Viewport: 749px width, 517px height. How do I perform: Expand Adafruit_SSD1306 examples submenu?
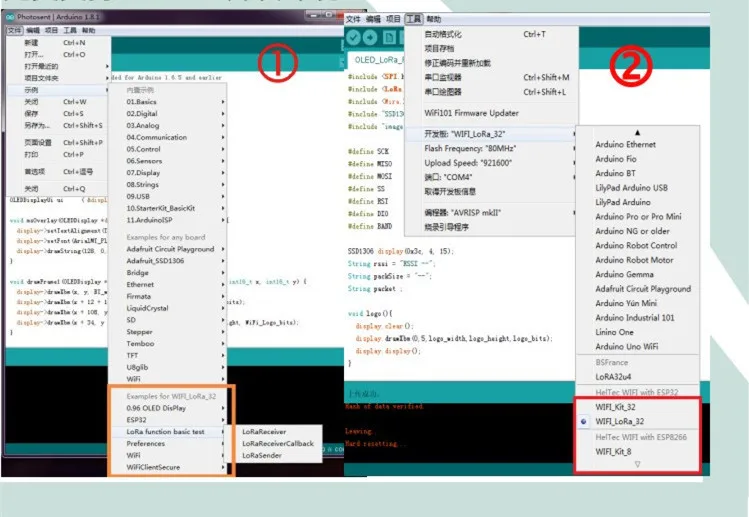coord(168,261)
